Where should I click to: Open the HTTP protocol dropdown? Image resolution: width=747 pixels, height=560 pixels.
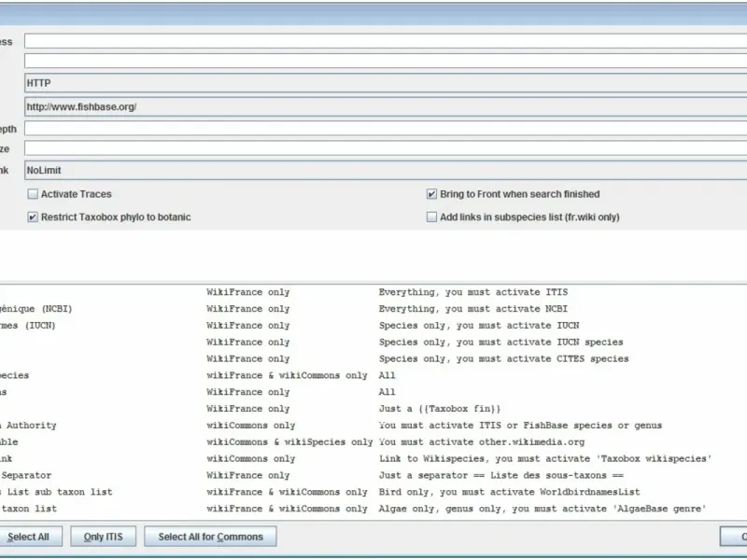coord(386,83)
